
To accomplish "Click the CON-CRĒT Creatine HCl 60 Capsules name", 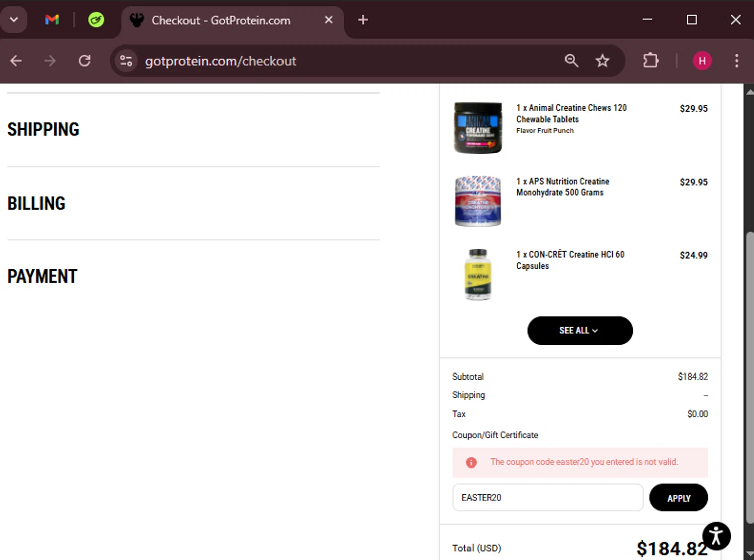I will 571,260.
